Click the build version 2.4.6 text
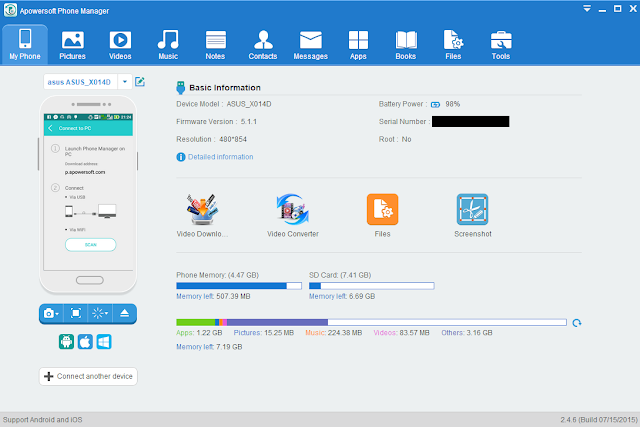Screen dimensions: 640x427 pyautogui.click(x=599, y=420)
